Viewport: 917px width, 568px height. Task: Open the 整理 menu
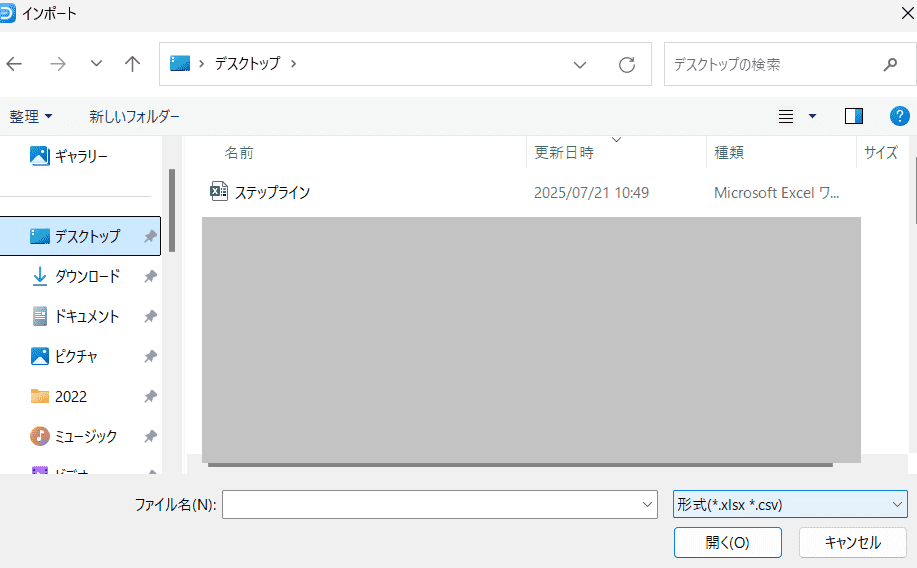(x=31, y=116)
